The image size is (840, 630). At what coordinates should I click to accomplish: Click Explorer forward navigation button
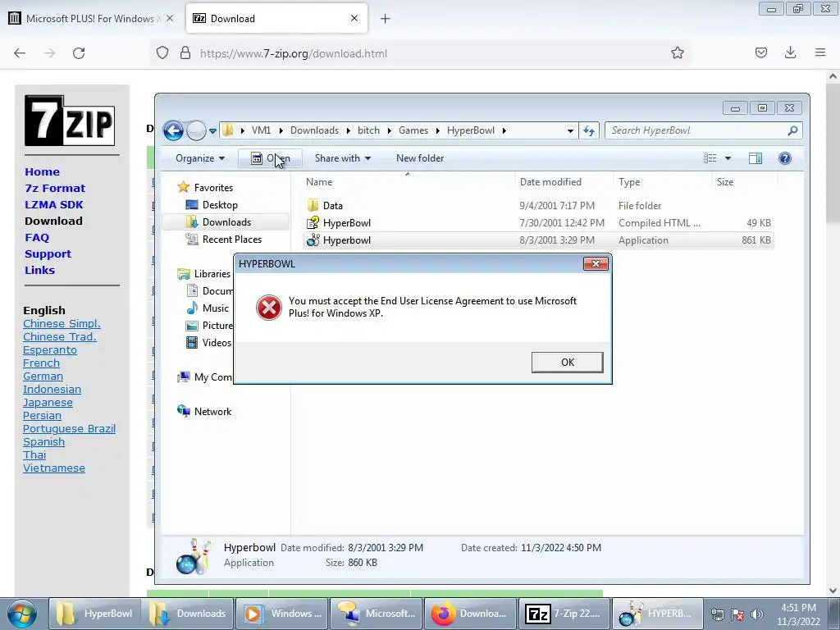pos(196,130)
